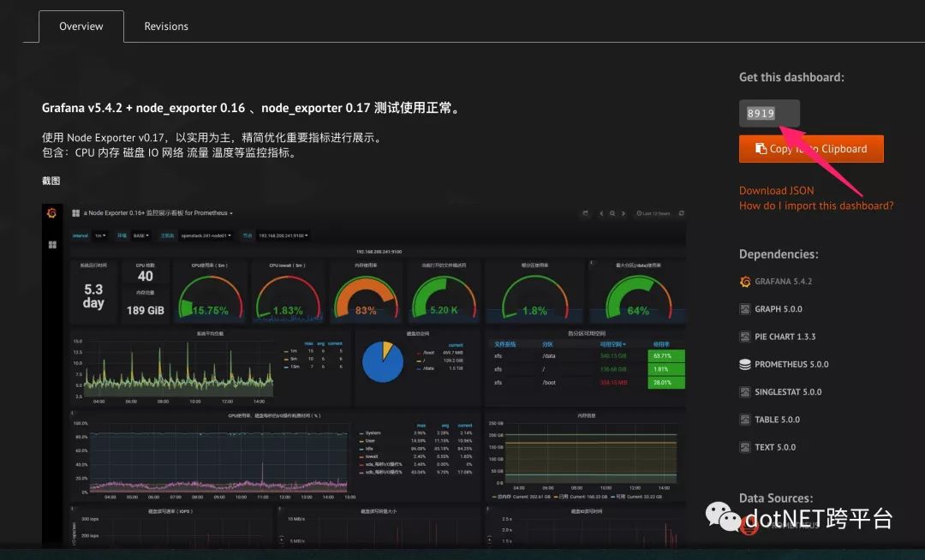Click the database icon beside PROMETHEUS 5.0.0
Image resolution: width=925 pixels, height=560 pixels.
(745, 364)
